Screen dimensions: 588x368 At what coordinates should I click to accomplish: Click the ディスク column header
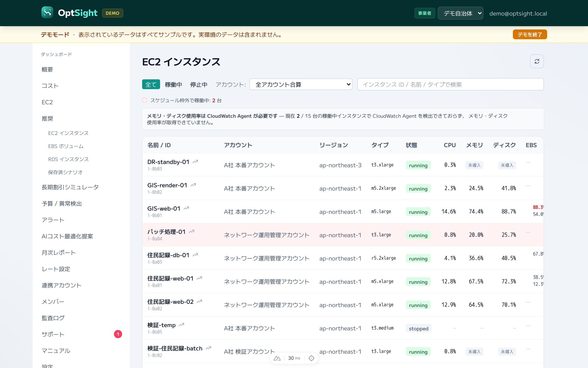[504, 145]
